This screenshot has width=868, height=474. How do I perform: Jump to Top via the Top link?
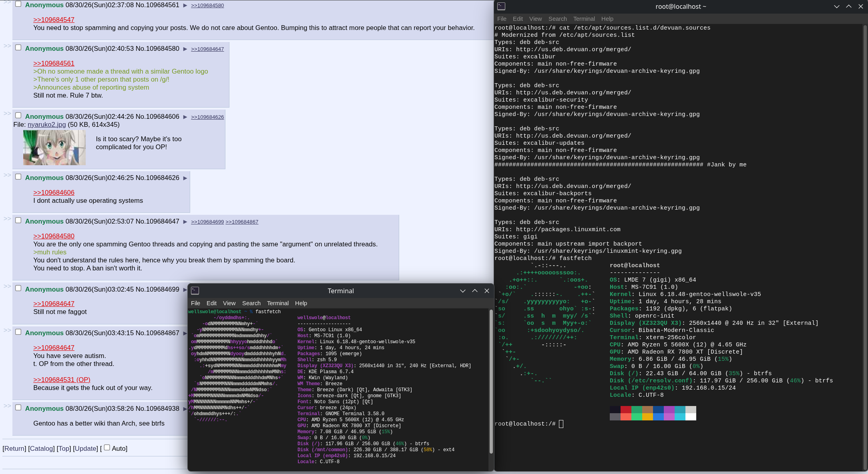point(64,449)
